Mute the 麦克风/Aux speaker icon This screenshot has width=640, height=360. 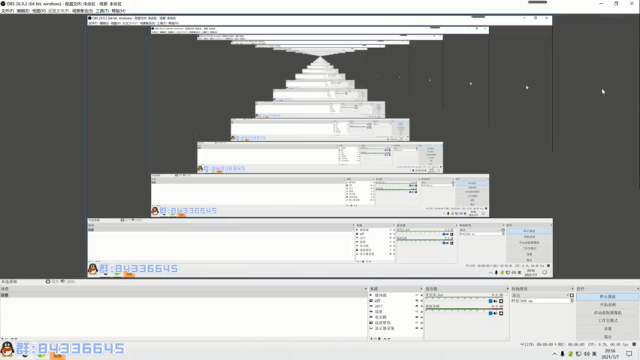pyautogui.click(x=496, y=301)
